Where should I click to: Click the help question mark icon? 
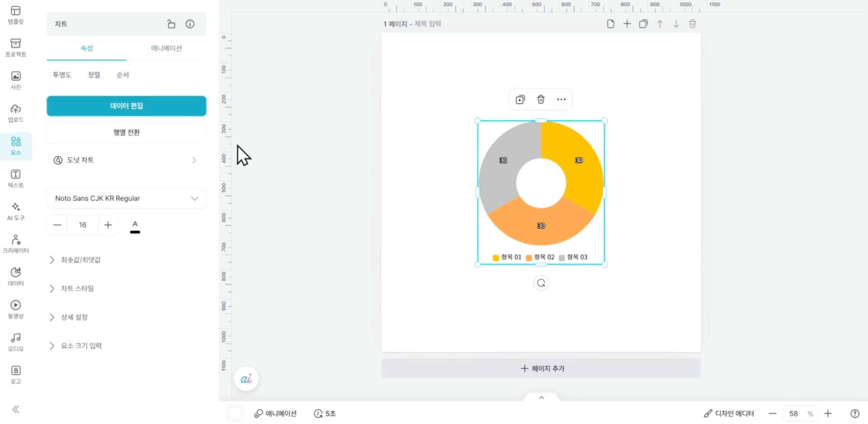855,414
